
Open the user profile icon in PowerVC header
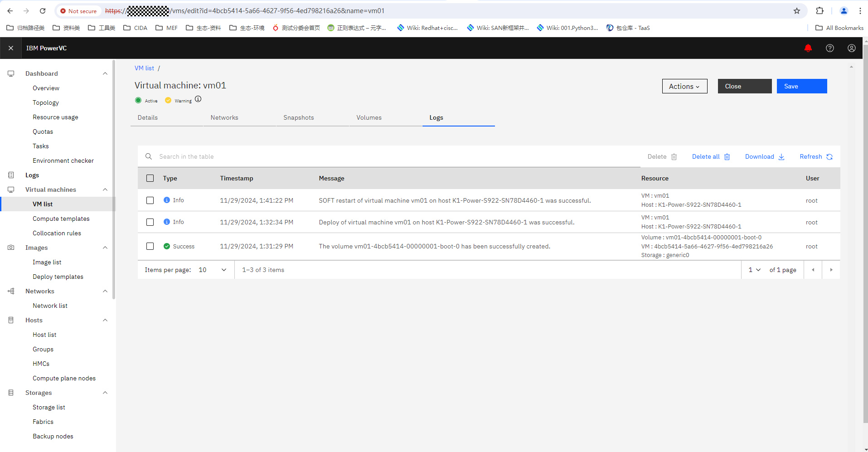click(852, 48)
